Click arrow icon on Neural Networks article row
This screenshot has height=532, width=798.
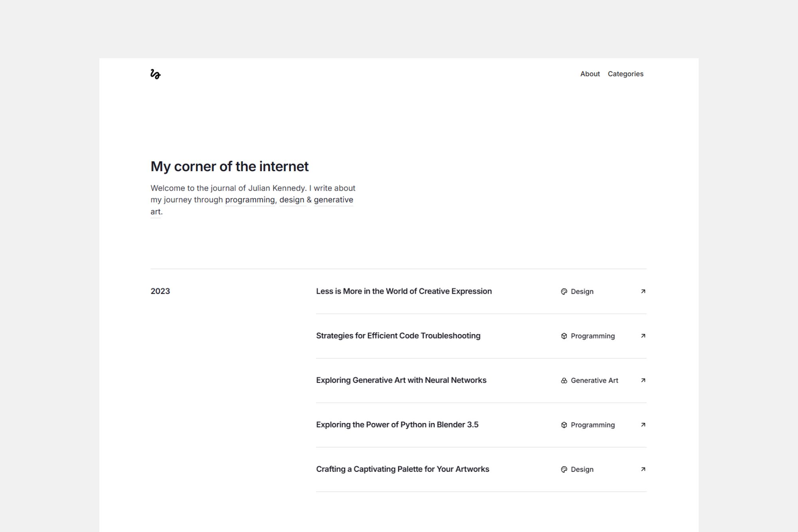(643, 380)
